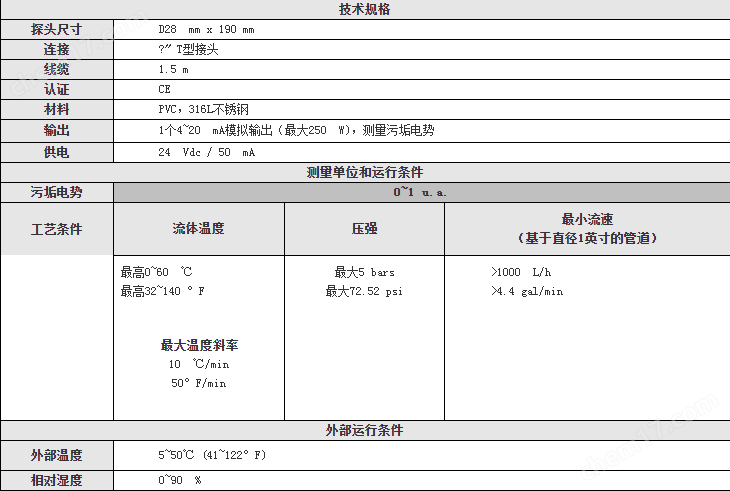Select the 最大5 bars pressure value
730x491 pixels.
point(365,272)
